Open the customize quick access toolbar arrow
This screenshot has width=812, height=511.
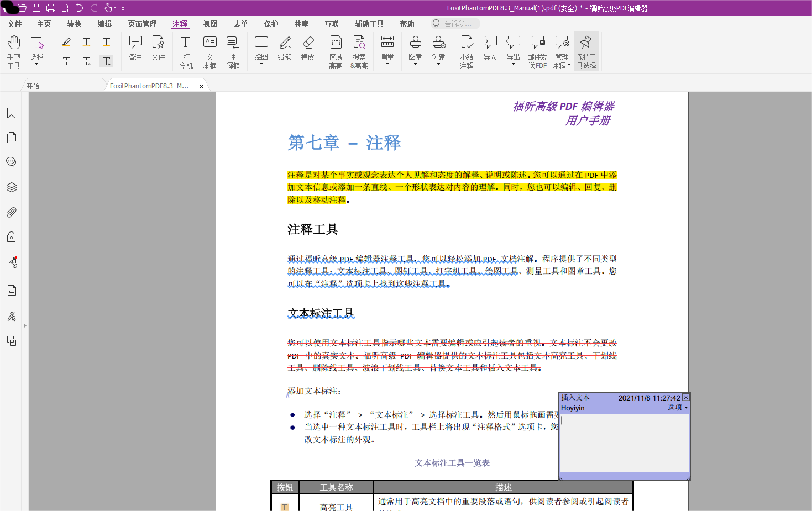123,8
